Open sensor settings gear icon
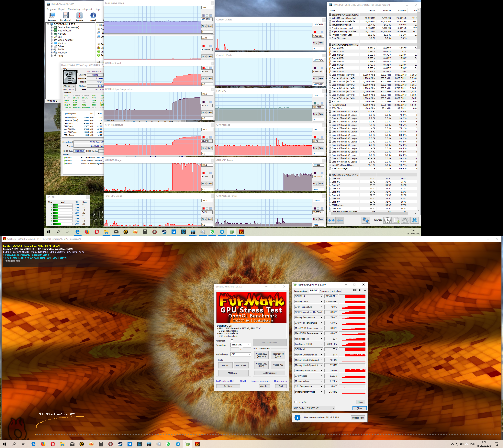The height and width of the screenshot is (448, 503). coord(405,220)
